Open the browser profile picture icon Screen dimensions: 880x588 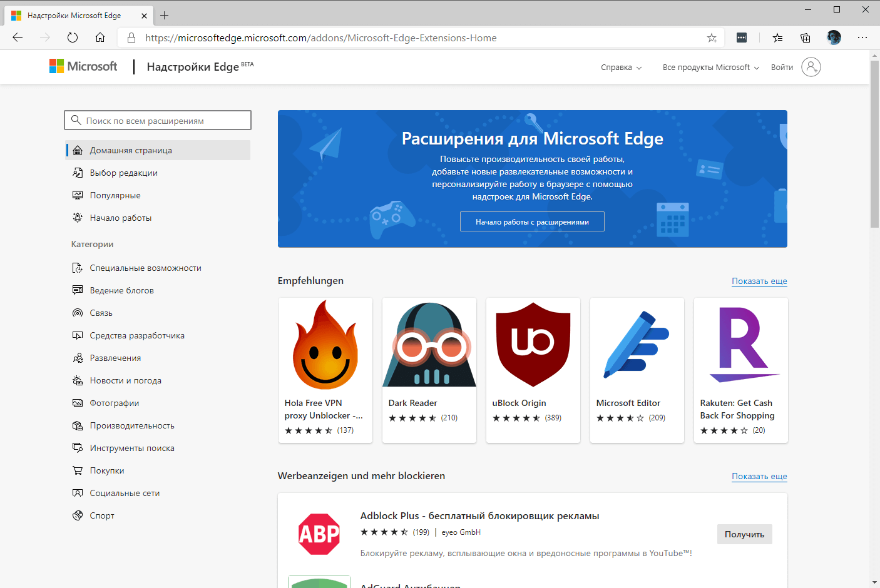(x=834, y=38)
